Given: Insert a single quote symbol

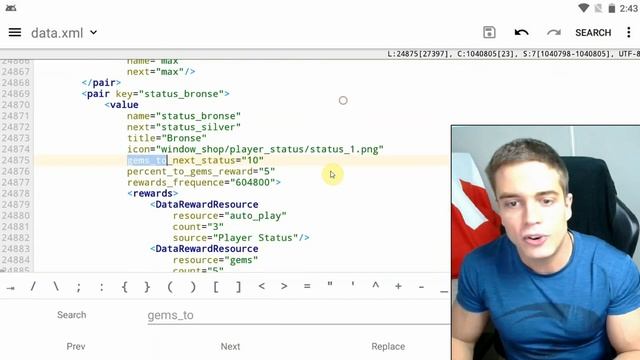Looking at the screenshot, I should [353, 285].
